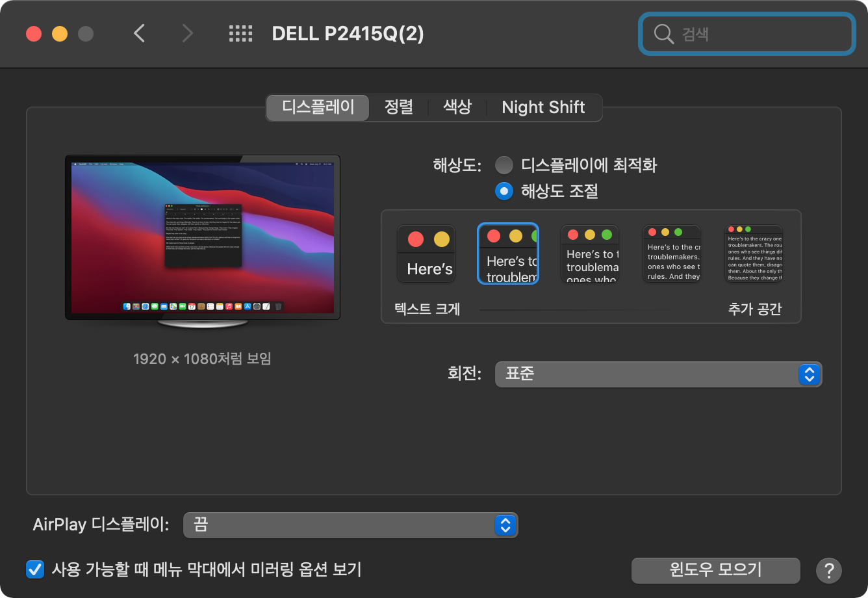Click the 텍스트 크게 label
Screen dimensions: 868x598
(428, 309)
